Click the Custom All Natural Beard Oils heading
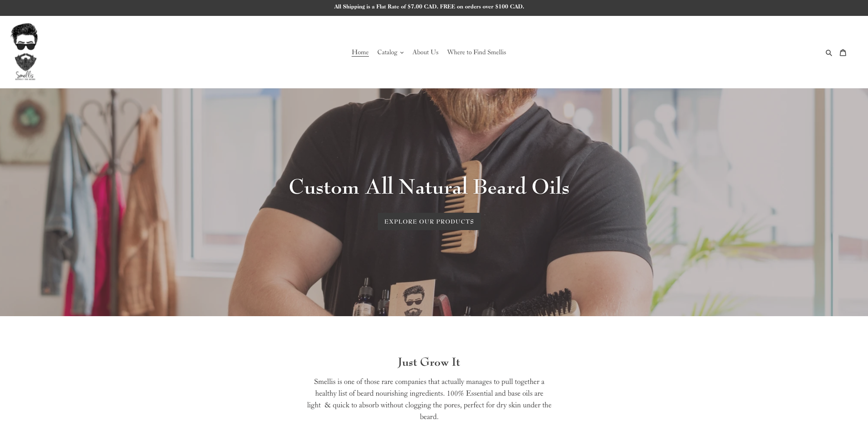The height and width of the screenshot is (427, 868). coord(429,187)
